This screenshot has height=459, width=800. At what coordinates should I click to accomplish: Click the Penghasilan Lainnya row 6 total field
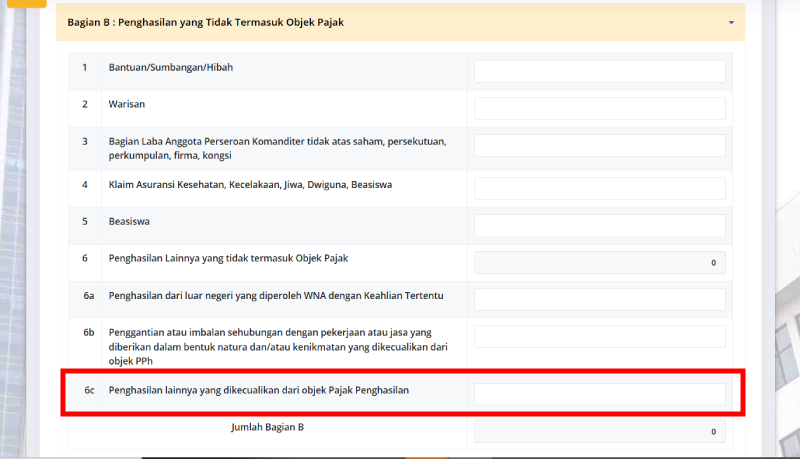[x=599, y=262]
